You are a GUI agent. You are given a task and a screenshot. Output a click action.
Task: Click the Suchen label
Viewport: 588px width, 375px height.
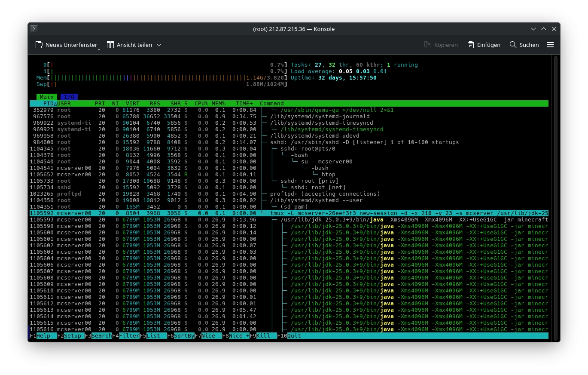click(529, 45)
